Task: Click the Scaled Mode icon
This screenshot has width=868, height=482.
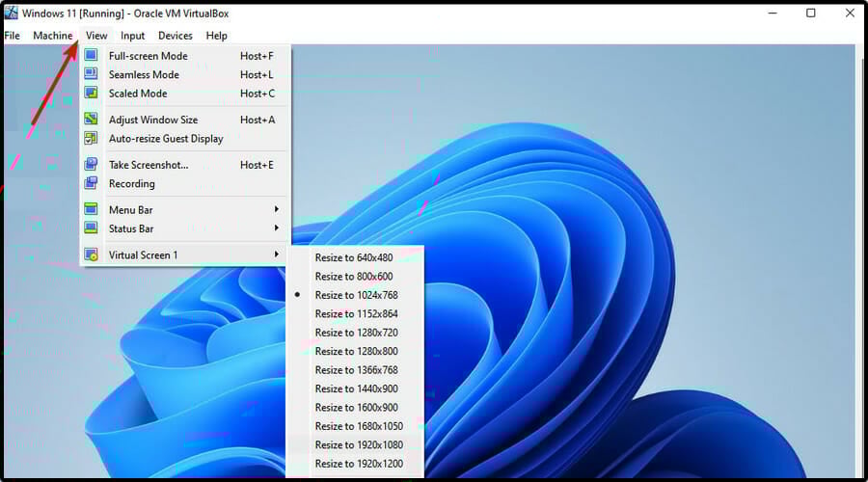Action: pos(91,93)
